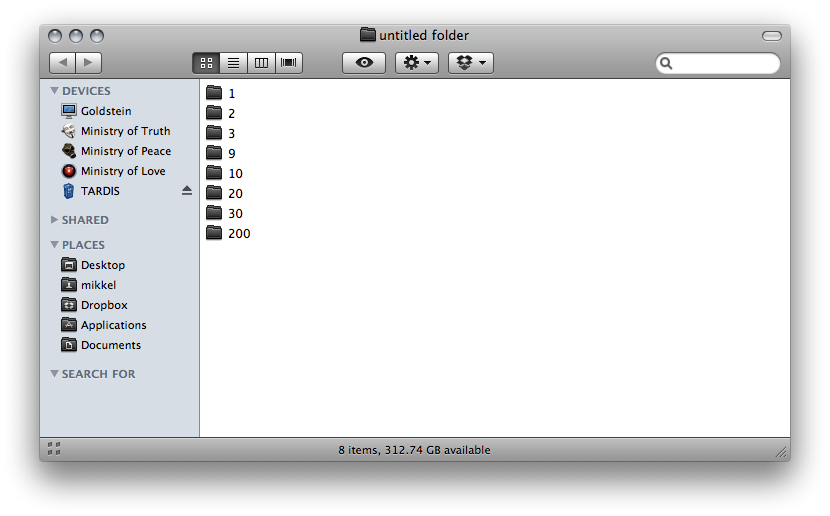Click the Quick Look eye button

pyautogui.click(x=364, y=63)
